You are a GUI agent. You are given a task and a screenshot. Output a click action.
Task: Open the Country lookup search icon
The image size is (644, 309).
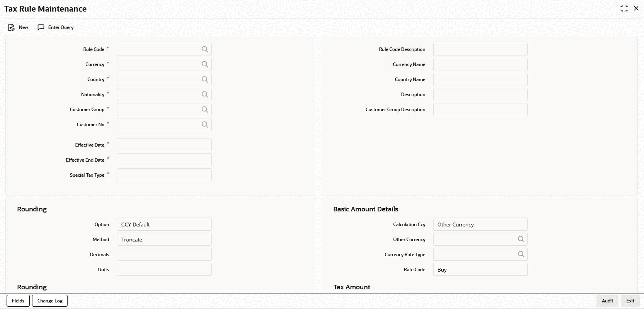(205, 79)
